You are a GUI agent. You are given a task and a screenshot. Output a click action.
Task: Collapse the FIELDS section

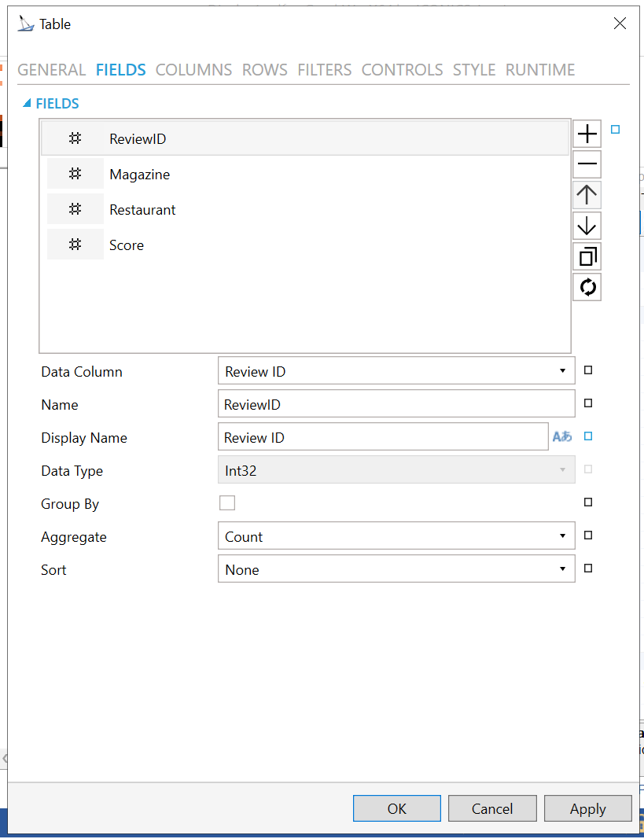pyautogui.click(x=28, y=103)
